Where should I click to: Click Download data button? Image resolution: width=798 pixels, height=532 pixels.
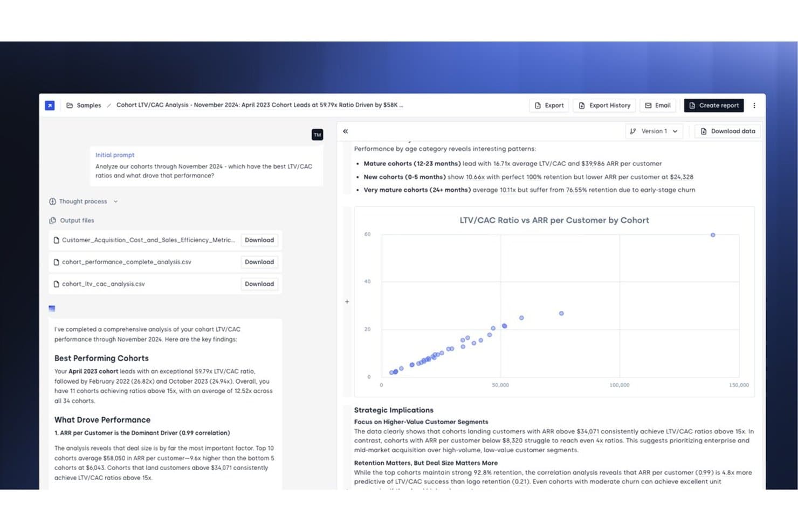pyautogui.click(x=727, y=132)
